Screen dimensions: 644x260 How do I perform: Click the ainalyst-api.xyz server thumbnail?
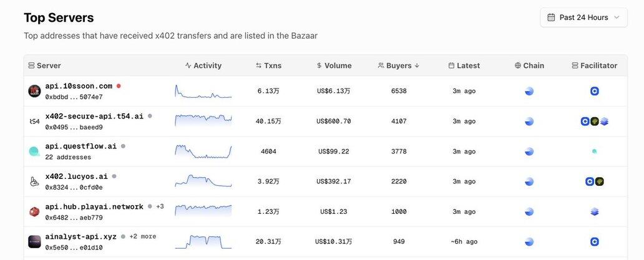click(x=34, y=241)
